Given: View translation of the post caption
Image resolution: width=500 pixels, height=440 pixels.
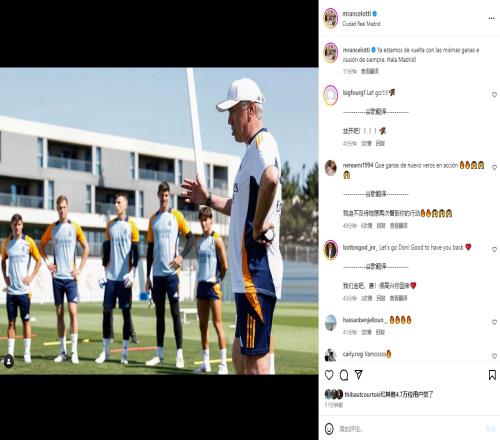Looking at the screenshot, I should point(370,71).
